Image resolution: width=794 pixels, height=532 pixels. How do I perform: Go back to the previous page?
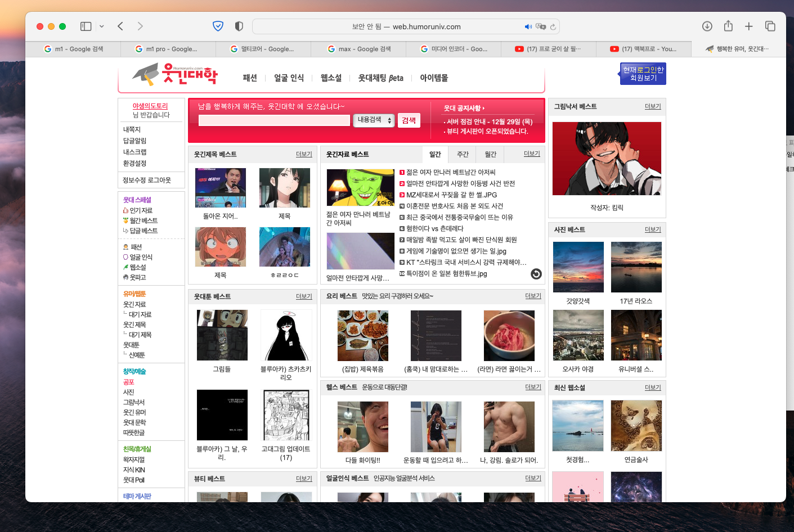(x=120, y=26)
